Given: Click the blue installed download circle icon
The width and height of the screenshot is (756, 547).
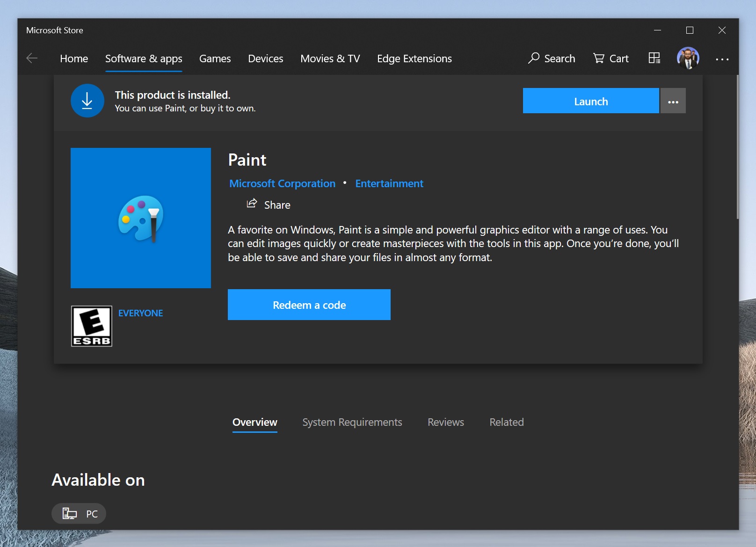Looking at the screenshot, I should 87,101.
